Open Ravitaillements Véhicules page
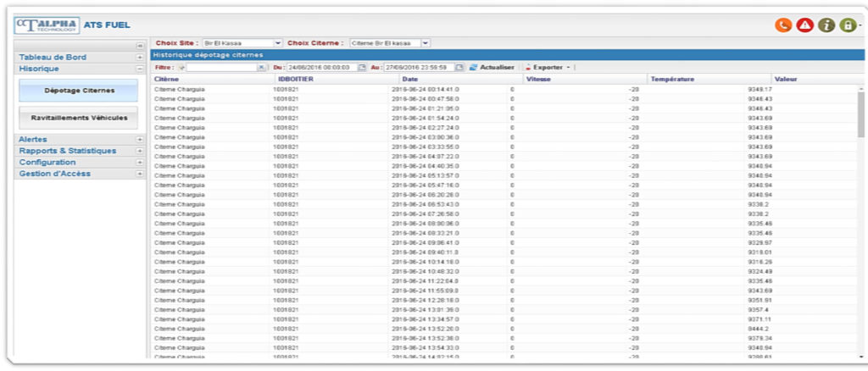Screen dimensions: 868x371 [x=79, y=118]
